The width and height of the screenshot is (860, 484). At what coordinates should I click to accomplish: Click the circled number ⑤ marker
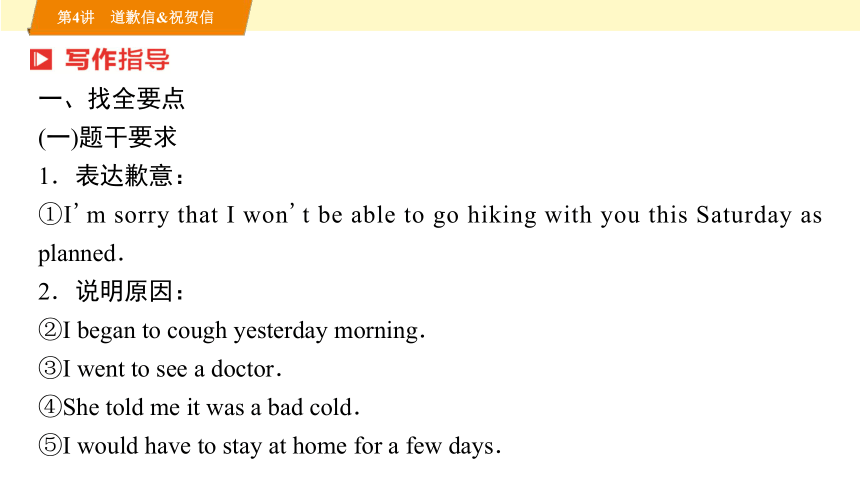[49, 446]
